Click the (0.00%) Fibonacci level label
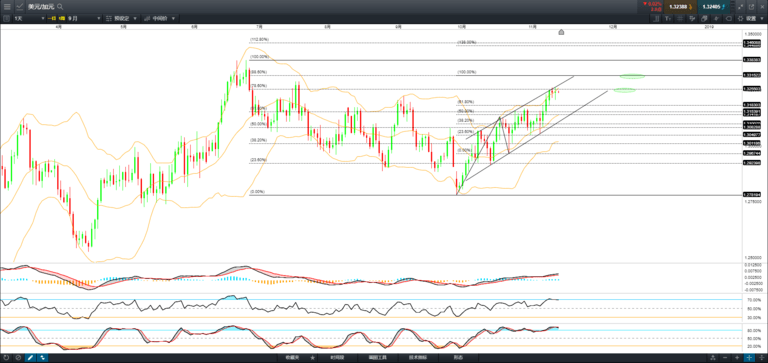Image resolution: width=768 pixels, height=363 pixels. pyautogui.click(x=257, y=192)
